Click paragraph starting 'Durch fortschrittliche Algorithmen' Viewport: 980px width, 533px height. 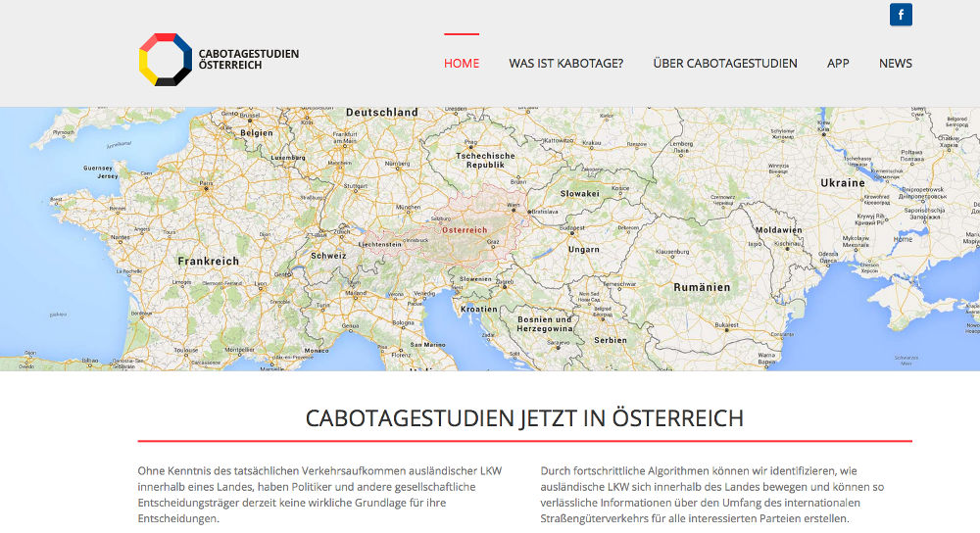point(712,494)
